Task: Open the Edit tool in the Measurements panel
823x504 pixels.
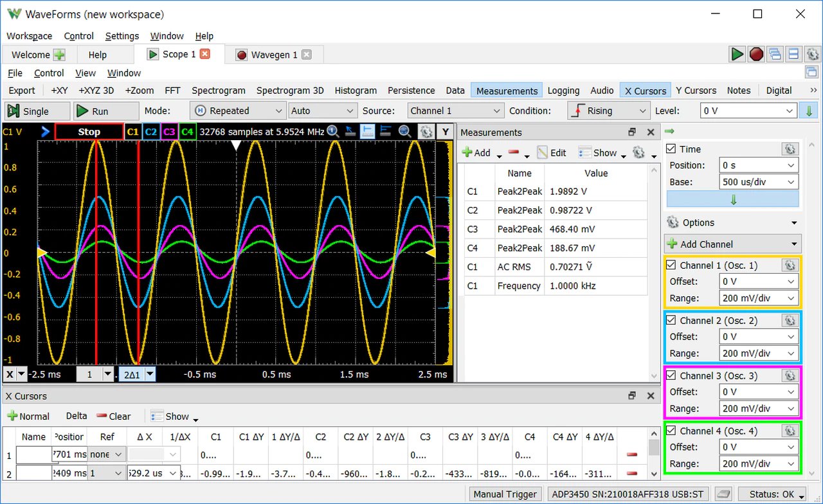Action: coord(551,152)
